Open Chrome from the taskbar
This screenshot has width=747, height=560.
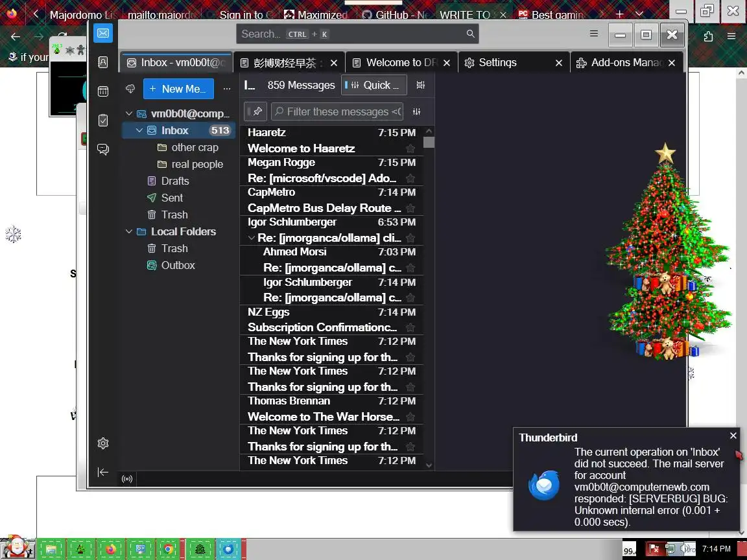pyautogui.click(x=169, y=550)
